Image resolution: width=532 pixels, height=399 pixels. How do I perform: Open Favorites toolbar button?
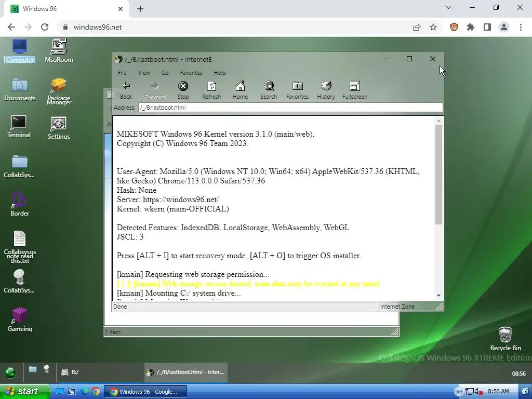(x=297, y=90)
